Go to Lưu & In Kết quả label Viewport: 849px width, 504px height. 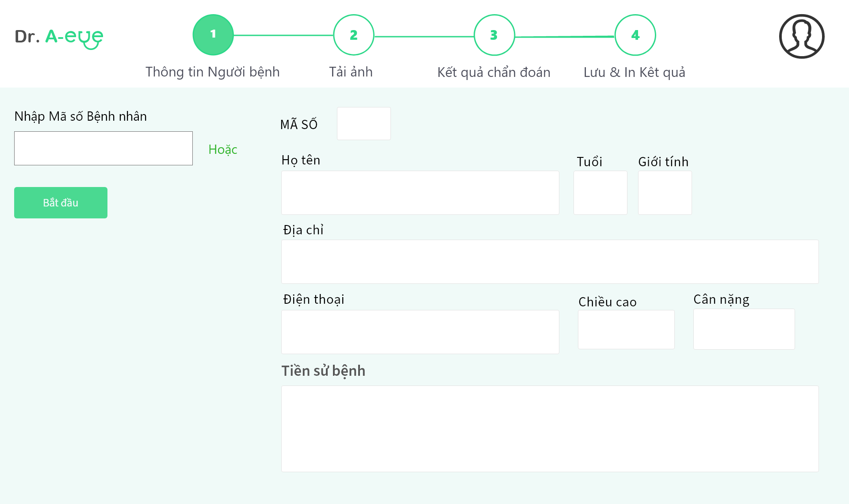tap(634, 72)
